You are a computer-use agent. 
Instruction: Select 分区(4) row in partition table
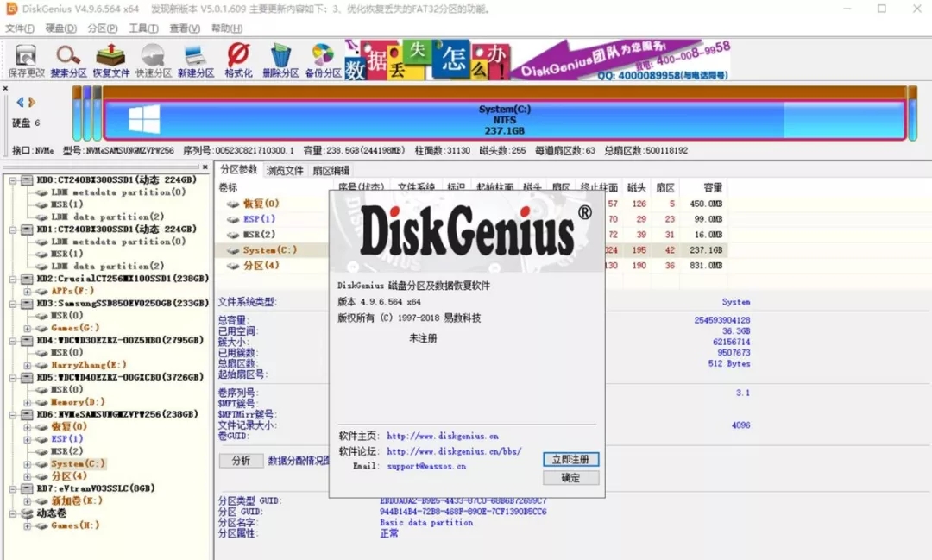pyautogui.click(x=471, y=265)
